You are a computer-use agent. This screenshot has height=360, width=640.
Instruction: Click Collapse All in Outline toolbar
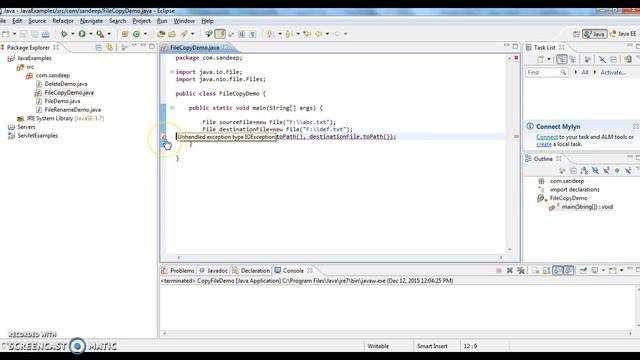coord(573,171)
